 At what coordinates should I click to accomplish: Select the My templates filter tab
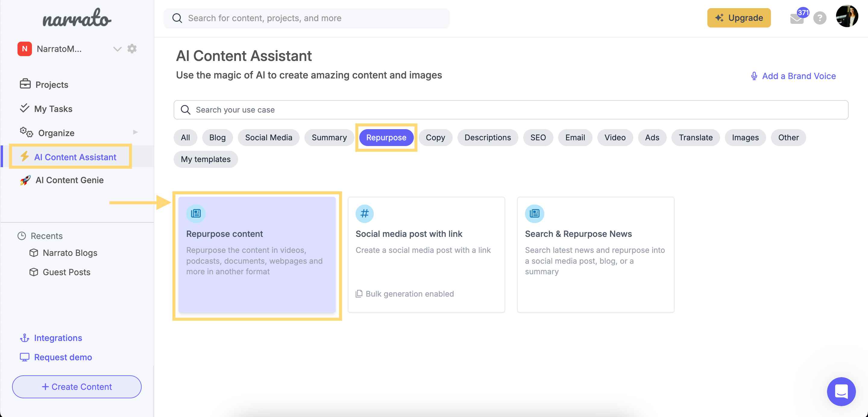click(206, 159)
